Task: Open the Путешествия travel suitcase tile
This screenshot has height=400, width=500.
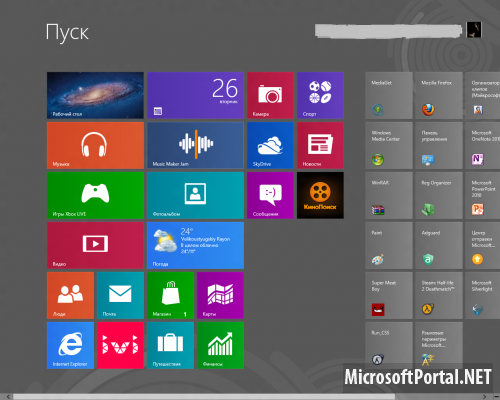Action: (170, 345)
